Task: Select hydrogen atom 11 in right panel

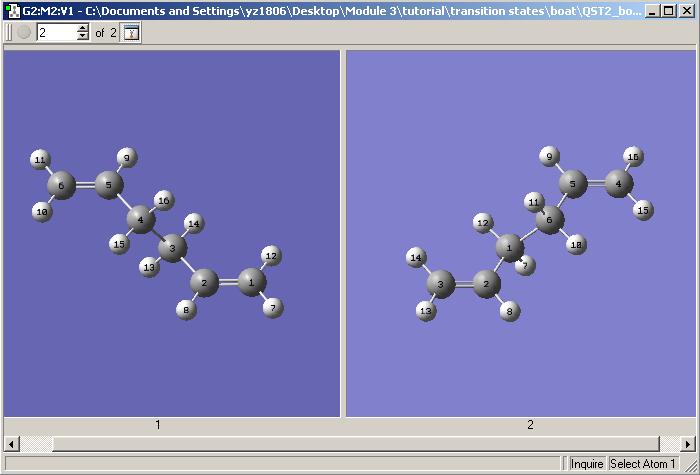Action: [533, 202]
